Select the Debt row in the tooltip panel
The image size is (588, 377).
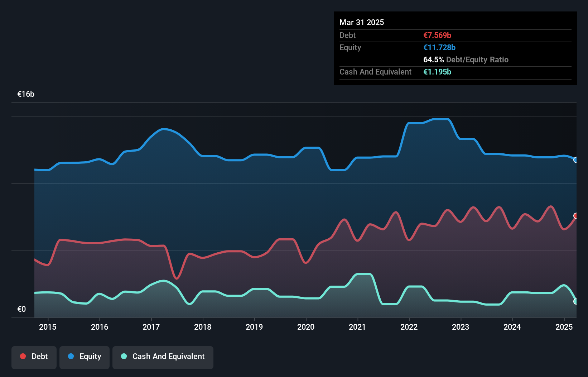click(x=394, y=35)
